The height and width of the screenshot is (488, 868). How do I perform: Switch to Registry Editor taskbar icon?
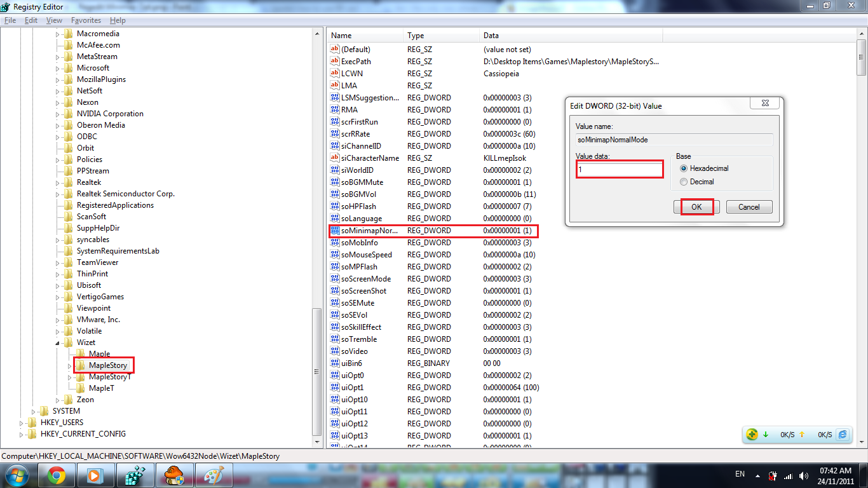[x=135, y=475]
